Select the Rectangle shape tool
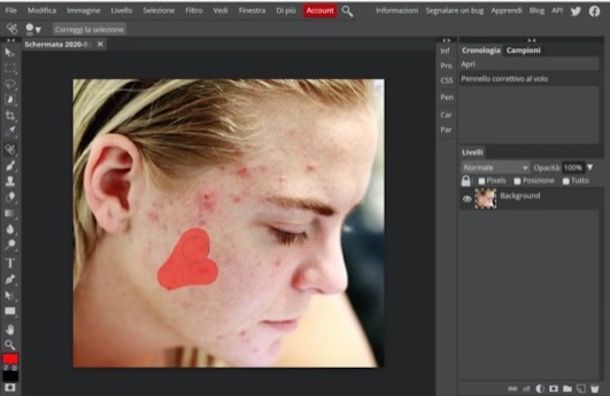Screen dimensions: 610x396 (x=10, y=311)
